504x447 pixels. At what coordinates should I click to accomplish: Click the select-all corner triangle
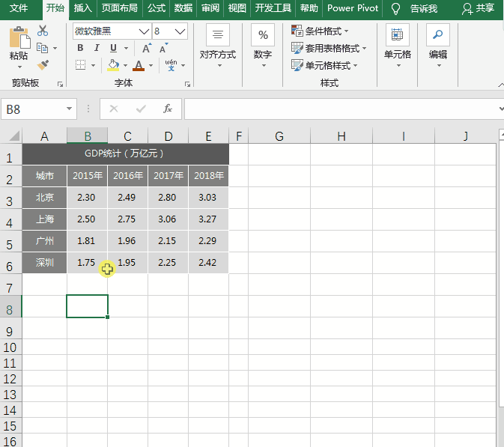point(14,136)
